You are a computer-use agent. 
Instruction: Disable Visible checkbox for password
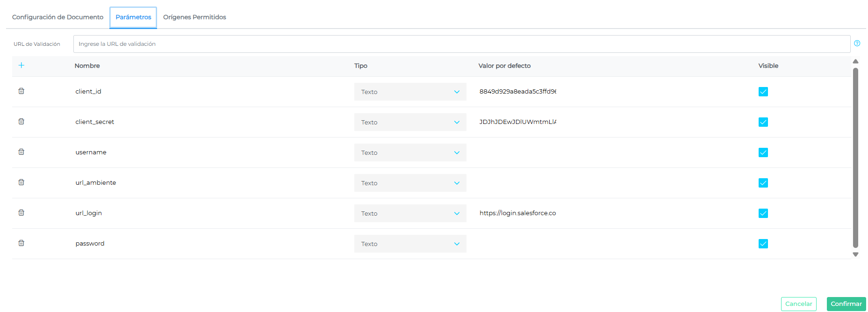pos(763,244)
